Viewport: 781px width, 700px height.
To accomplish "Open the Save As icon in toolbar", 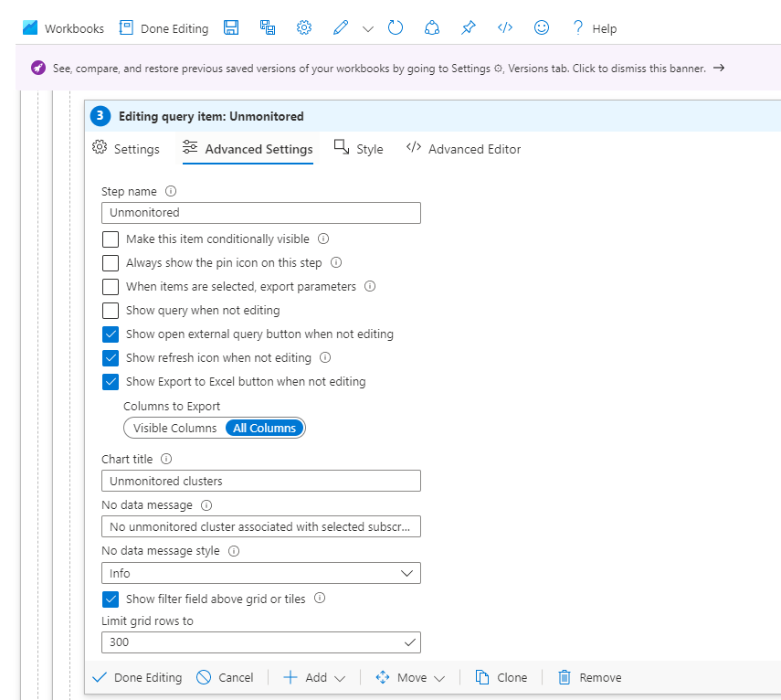I will [x=267, y=27].
